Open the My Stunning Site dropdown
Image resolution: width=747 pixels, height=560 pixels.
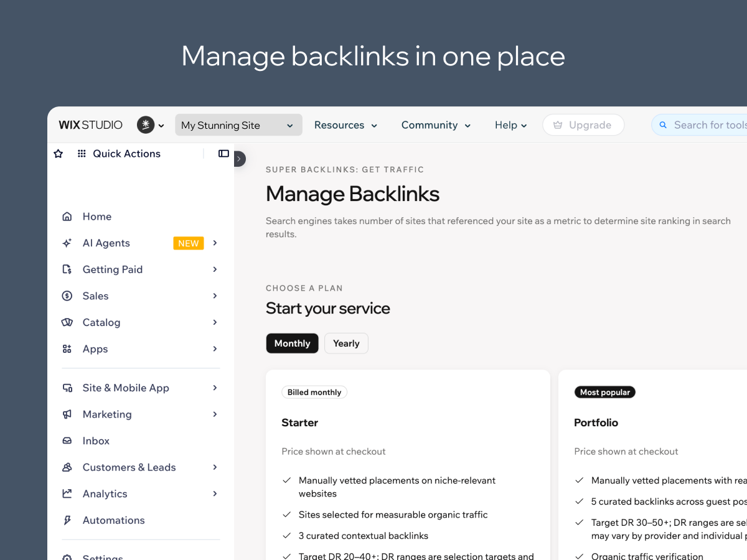coord(238,125)
